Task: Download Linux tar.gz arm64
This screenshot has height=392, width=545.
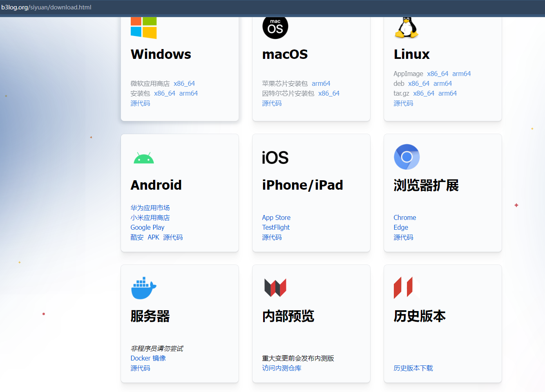Action: click(x=447, y=93)
